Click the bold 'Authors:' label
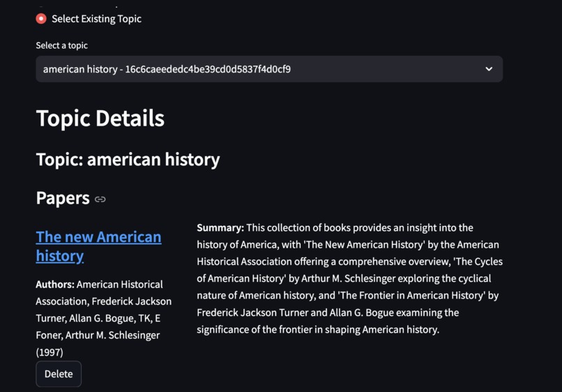 55,285
